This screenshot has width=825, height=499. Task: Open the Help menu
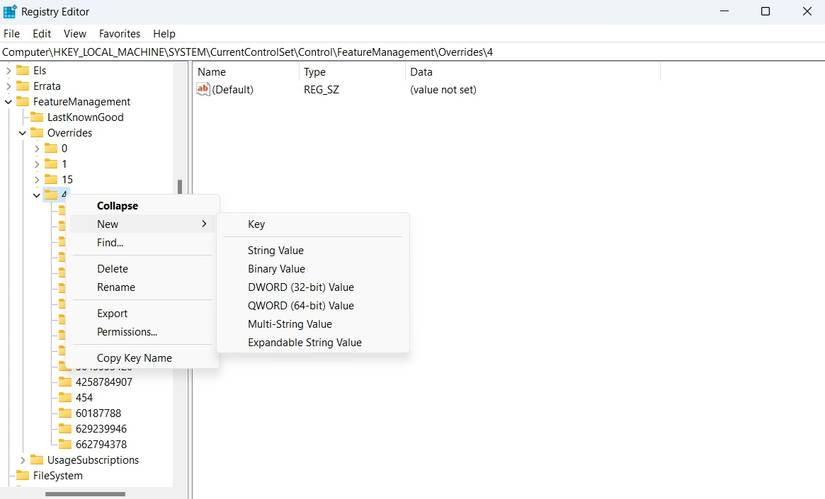click(x=164, y=34)
